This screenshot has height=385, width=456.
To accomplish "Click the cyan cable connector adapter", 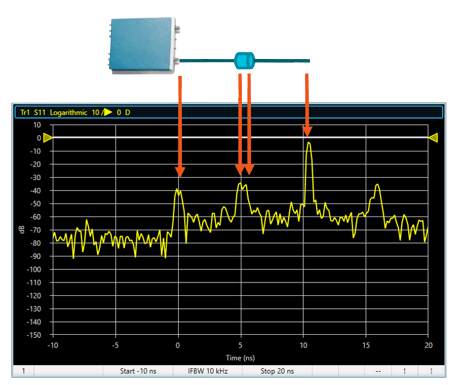I will pos(244,61).
